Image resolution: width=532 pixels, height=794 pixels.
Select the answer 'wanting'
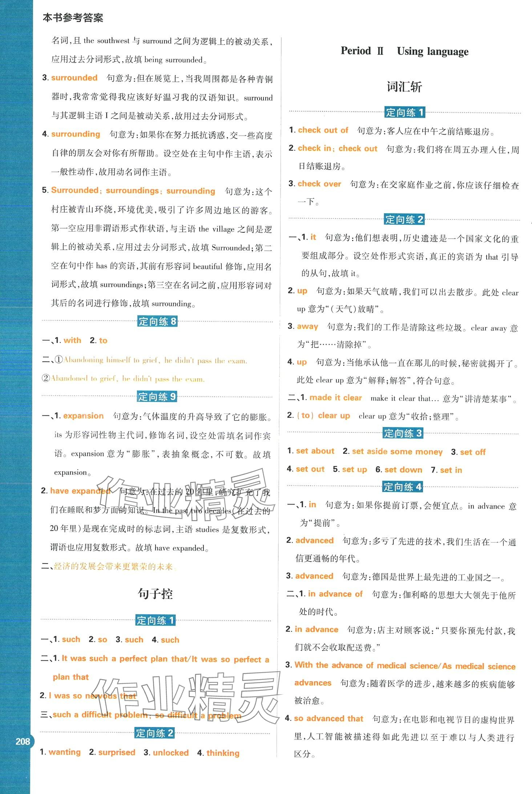[x=65, y=752]
